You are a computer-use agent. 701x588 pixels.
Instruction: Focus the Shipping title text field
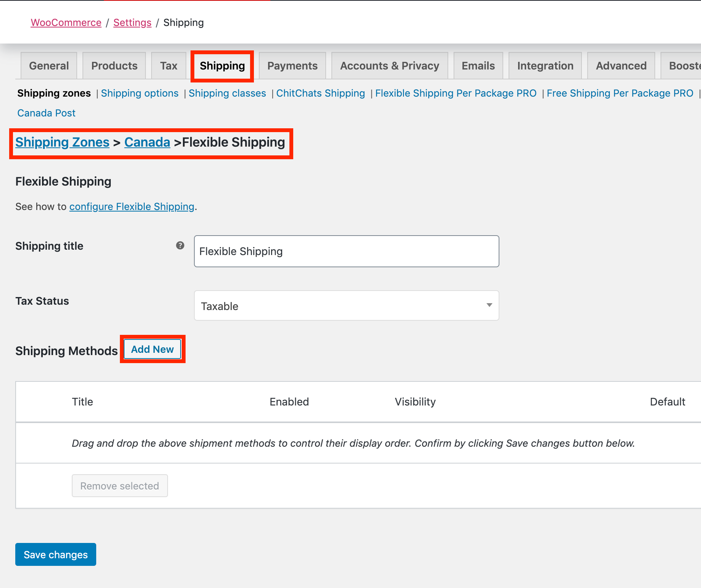click(x=346, y=251)
